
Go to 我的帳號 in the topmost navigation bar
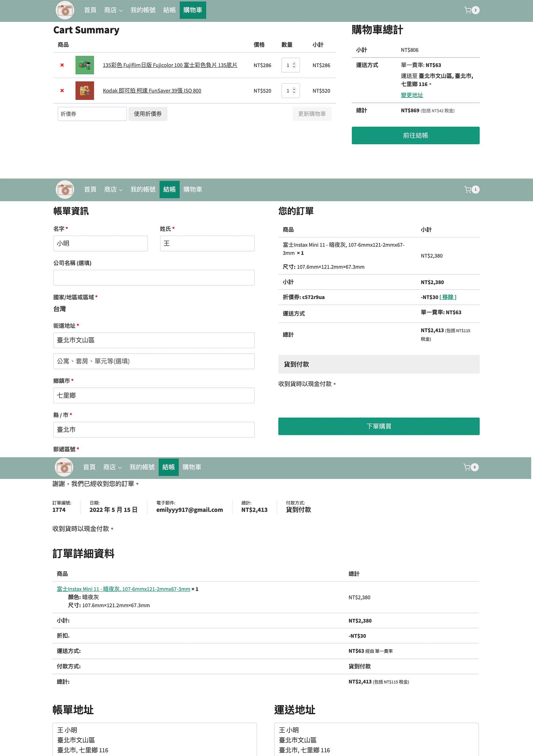coord(143,10)
